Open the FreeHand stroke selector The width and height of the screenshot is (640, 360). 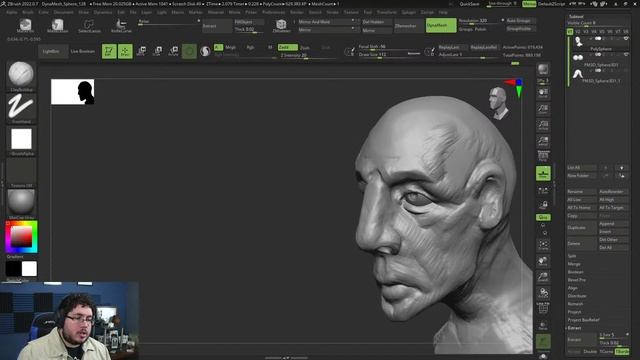point(21,107)
